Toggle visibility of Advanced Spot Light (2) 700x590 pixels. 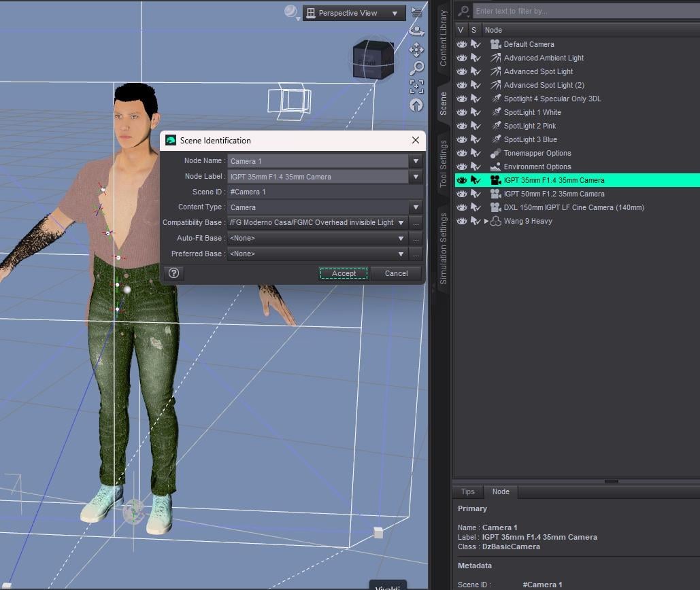tap(462, 85)
